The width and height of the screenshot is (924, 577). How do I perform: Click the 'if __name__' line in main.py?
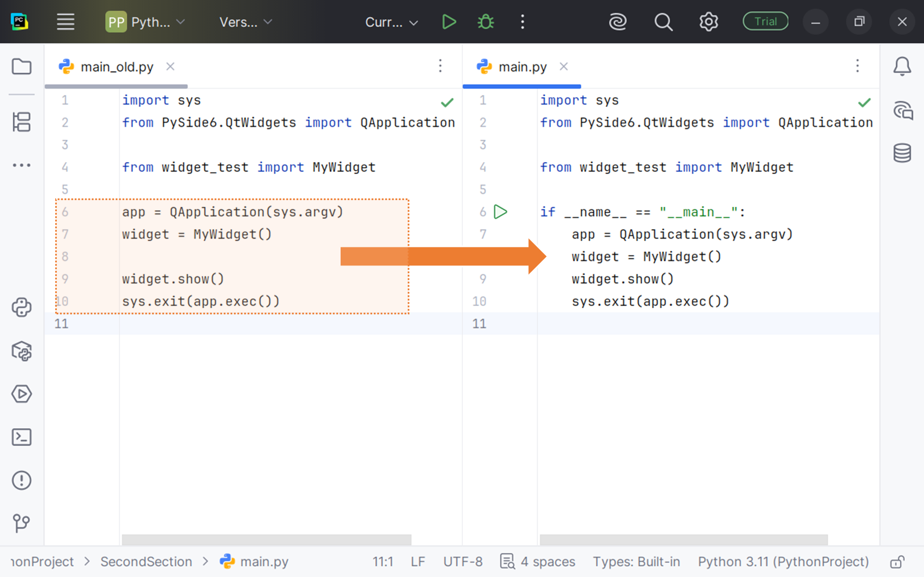(x=643, y=212)
